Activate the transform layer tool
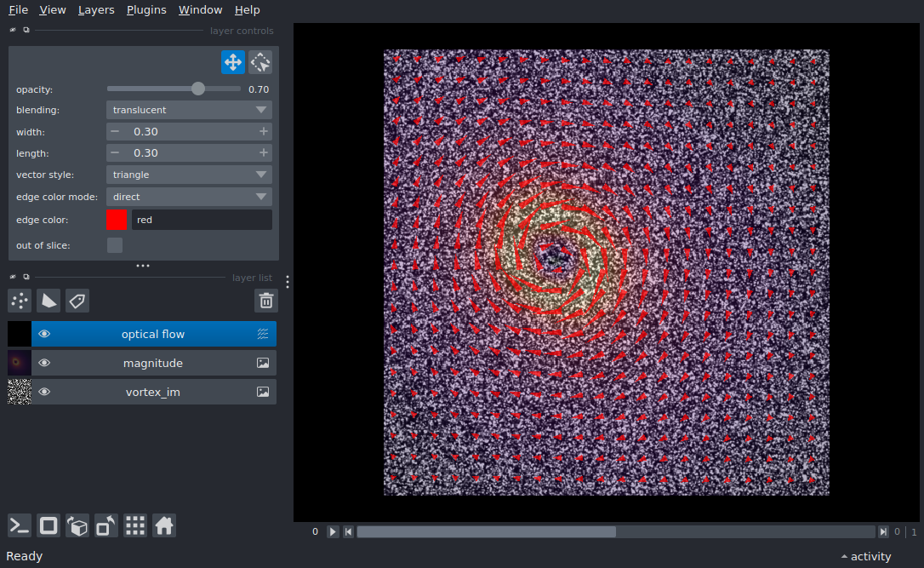 260,62
